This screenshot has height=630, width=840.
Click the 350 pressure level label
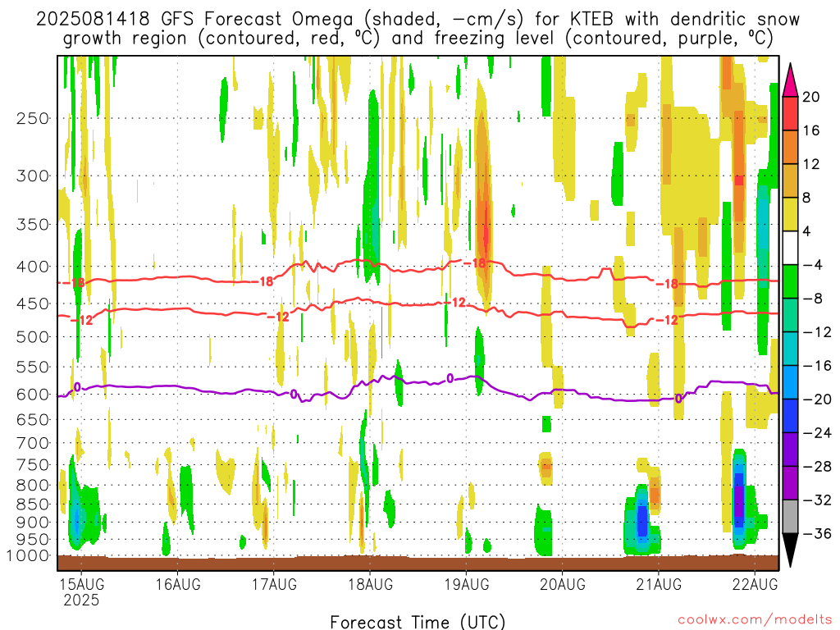coord(33,224)
